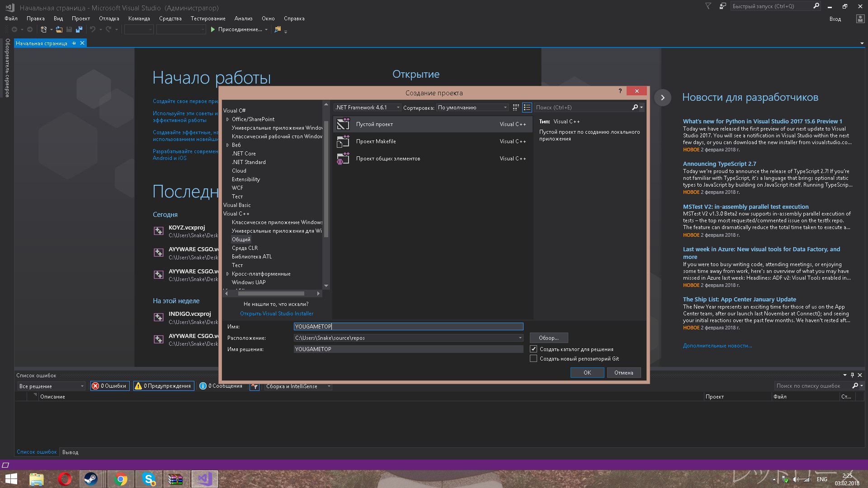Screen dimensions: 868x488
Task: Select the Пустой проект template
Action: [432, 124]
